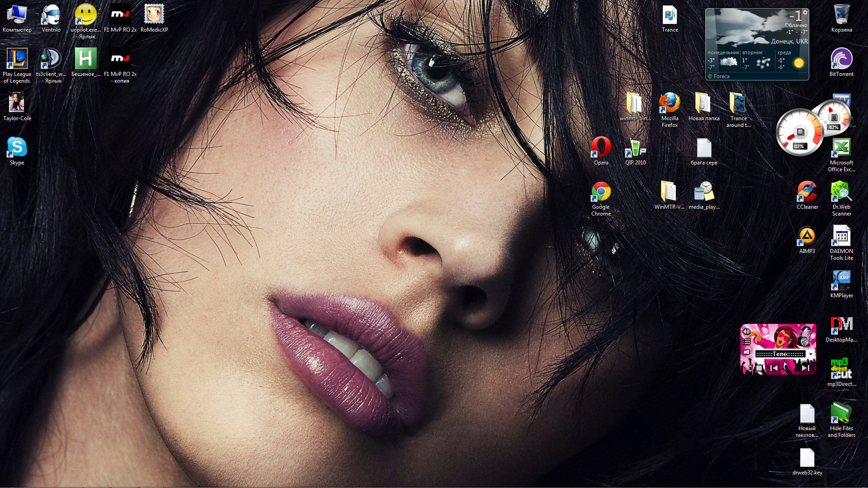Open DesktopMa... DM shortcut
The image size is (868, 488).
tap(841, 328)
